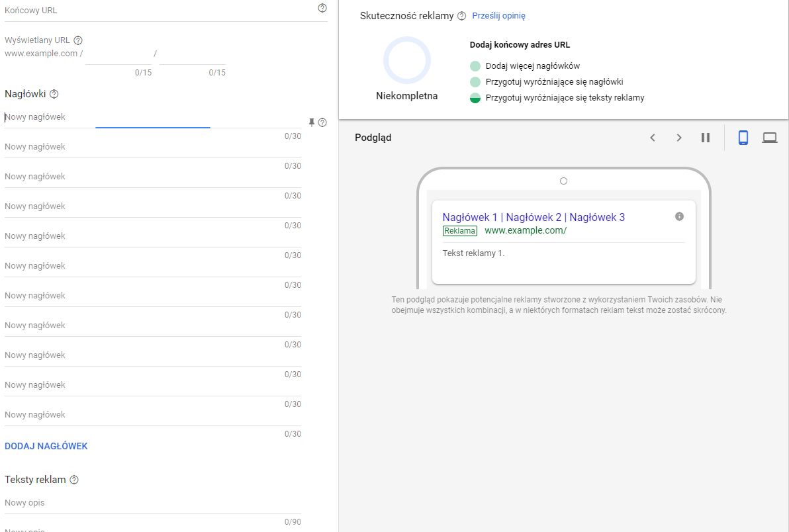Click the info icon inside the ad preview card
Screen dimensions: 789x532
678,216
